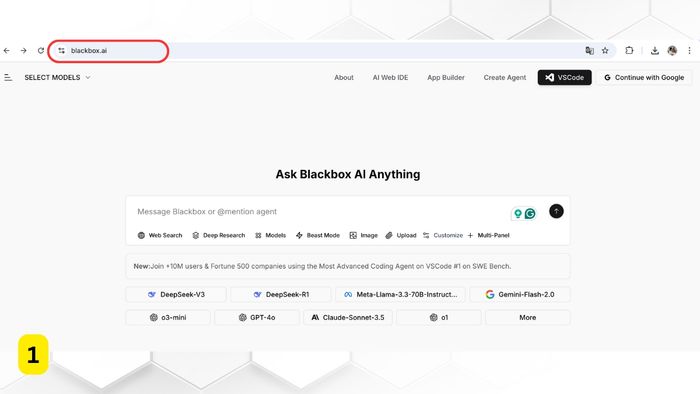This screenshot has width=700, height=394.
Task: Open the browser downloads icon
Action: (654, 51)
